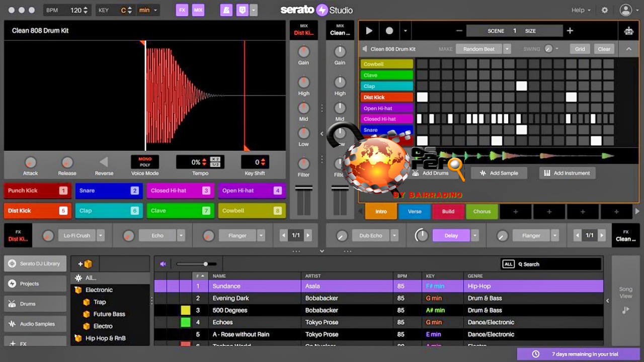Click the metronome icon in top bar
The image size is (644, 362).
226,10
